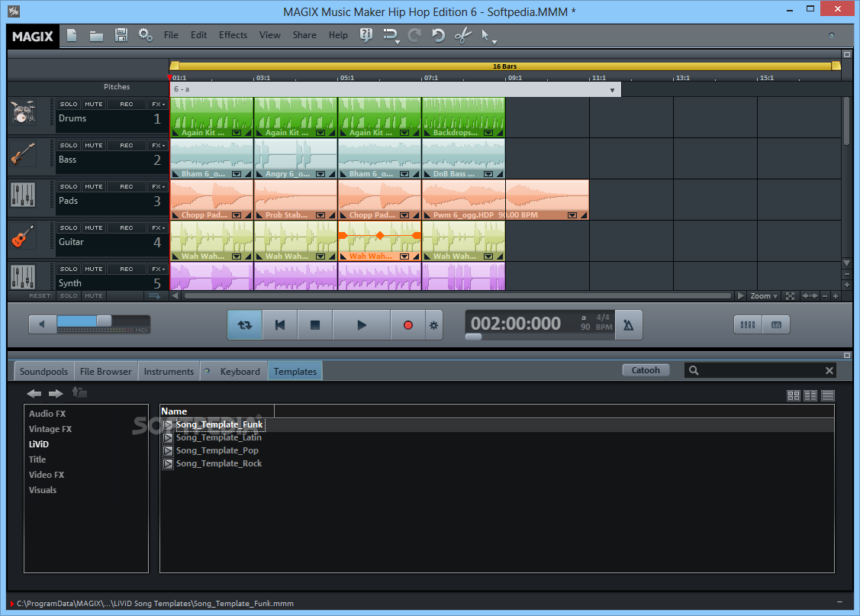Open project with the folder icon
This screenshot has width=860, height=616.
click(x=96, y=36)
